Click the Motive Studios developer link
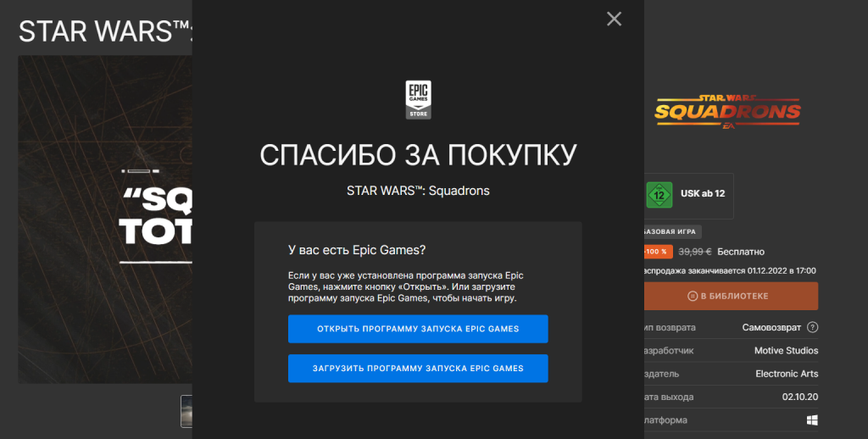 pyautogui.click(x=786, y=350)
